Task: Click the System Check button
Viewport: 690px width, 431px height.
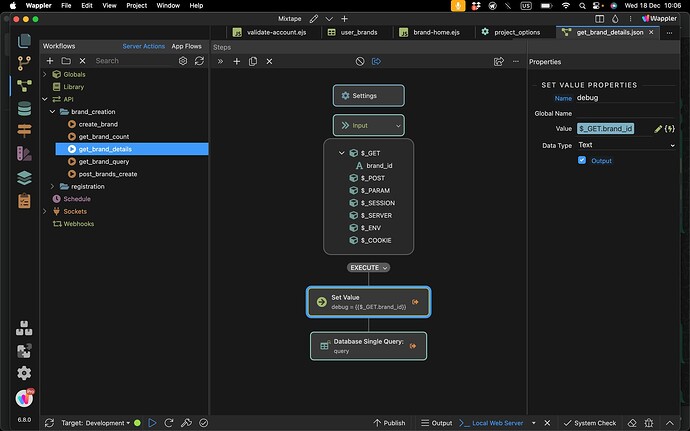Action: pos(590,423)
